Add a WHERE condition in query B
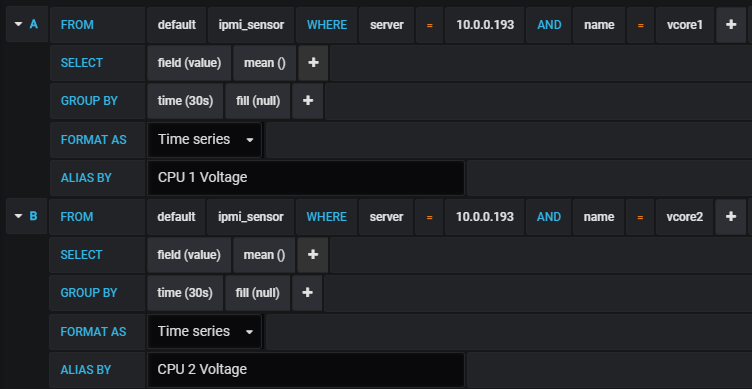This screenshot has height=389, width=752. (730, 217)
